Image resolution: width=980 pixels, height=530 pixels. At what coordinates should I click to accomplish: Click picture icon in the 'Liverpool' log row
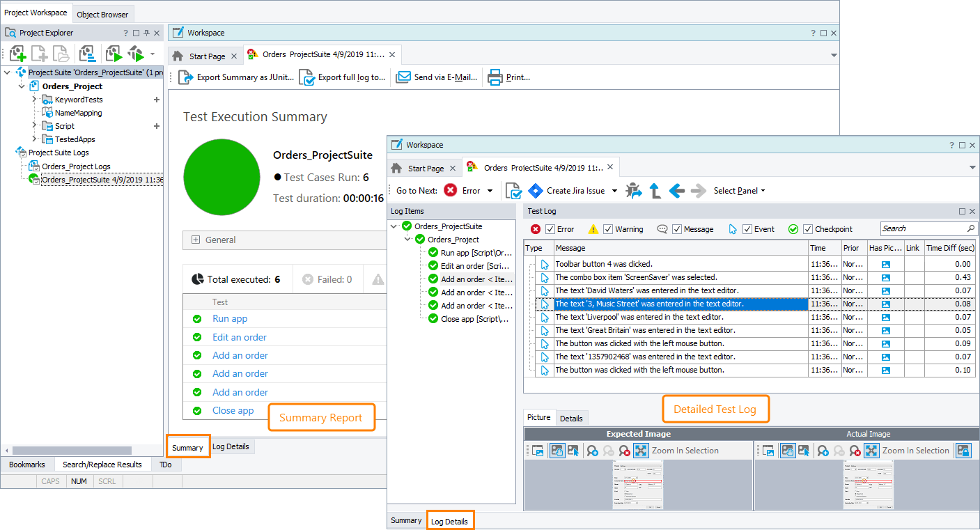coord(886,318)
